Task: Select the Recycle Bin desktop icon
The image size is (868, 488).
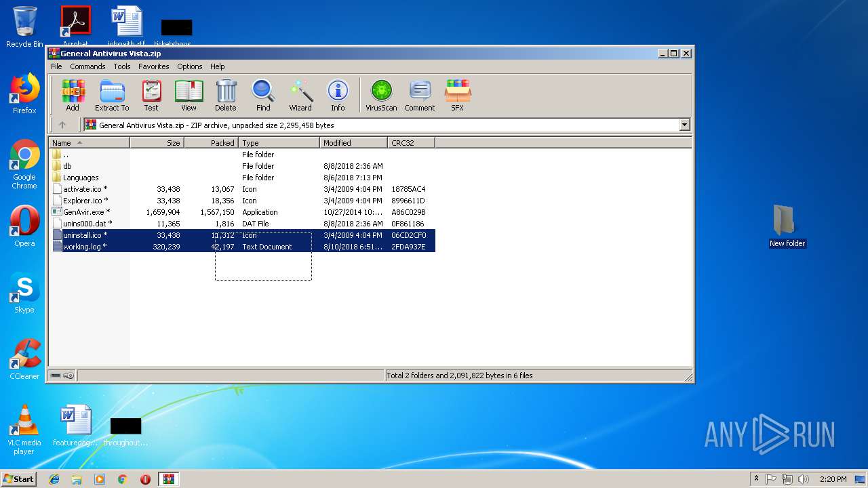Action: (24, 27)
